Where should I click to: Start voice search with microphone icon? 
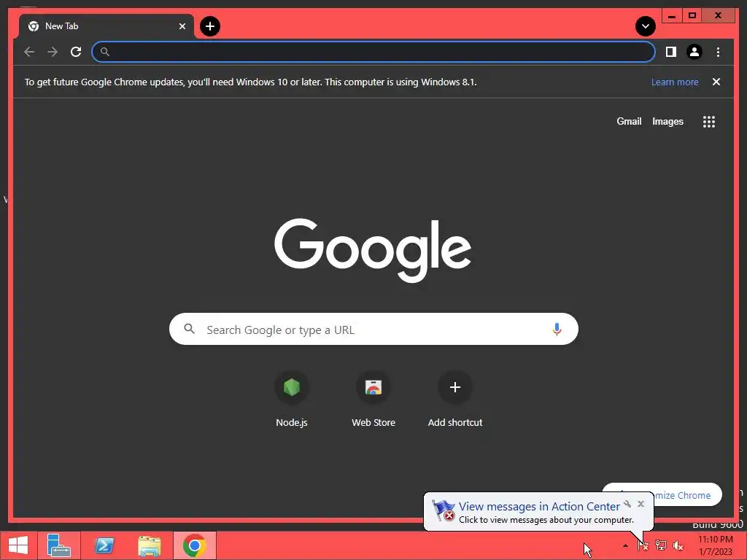coord(557,329)
